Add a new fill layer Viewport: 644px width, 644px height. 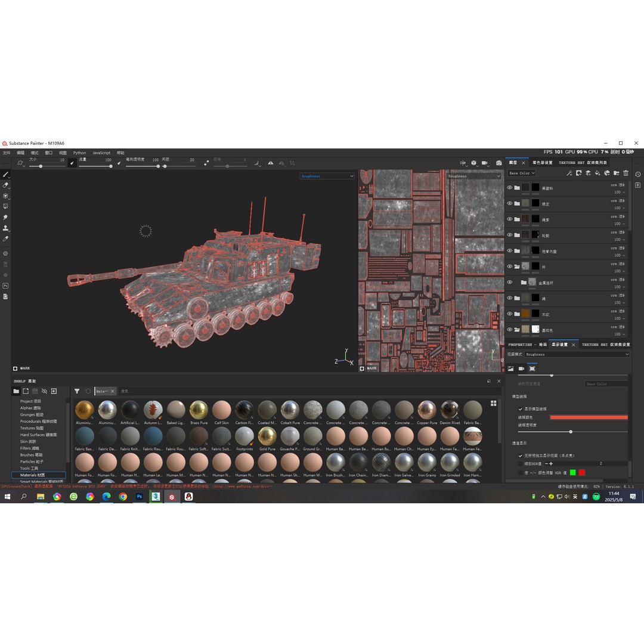[597, 174]
